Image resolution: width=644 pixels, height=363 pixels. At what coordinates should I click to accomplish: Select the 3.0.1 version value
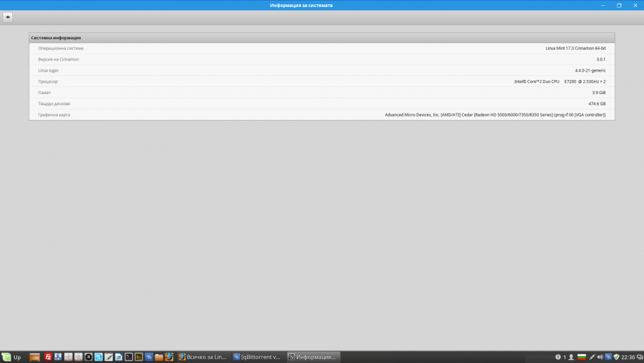tap(601, 59)
